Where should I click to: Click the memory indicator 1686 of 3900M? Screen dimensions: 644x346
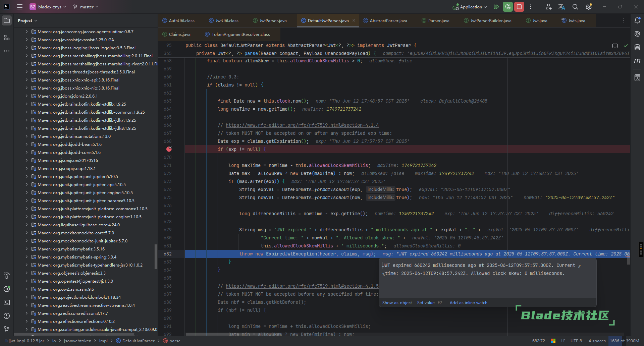coord(624,341)
